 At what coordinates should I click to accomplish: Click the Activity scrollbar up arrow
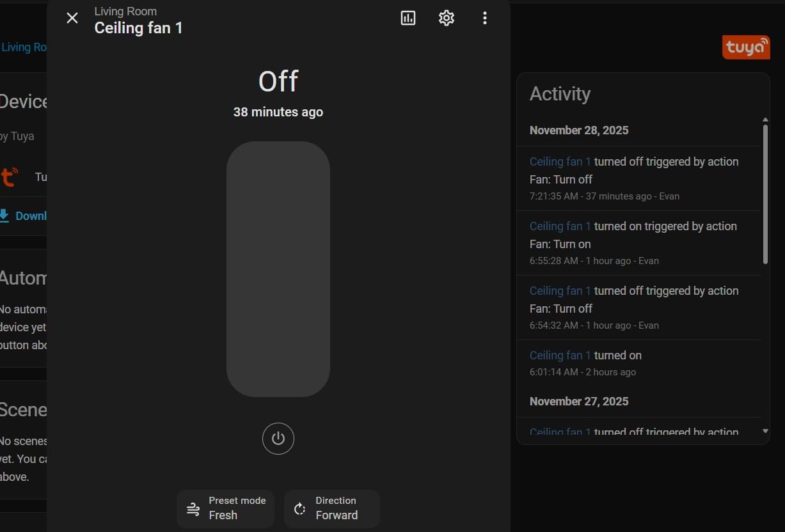765,120
